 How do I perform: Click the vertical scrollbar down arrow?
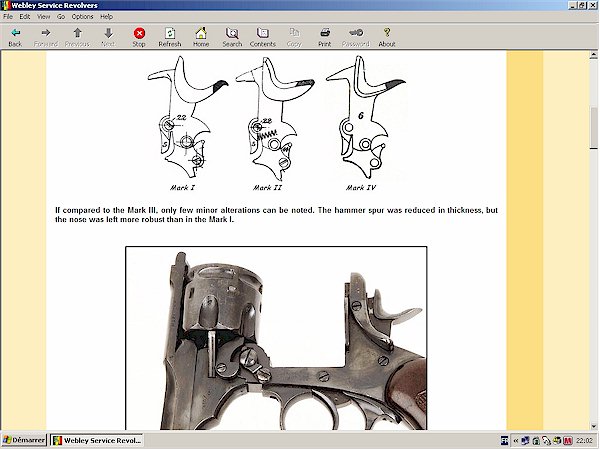(x=593, y=426)
